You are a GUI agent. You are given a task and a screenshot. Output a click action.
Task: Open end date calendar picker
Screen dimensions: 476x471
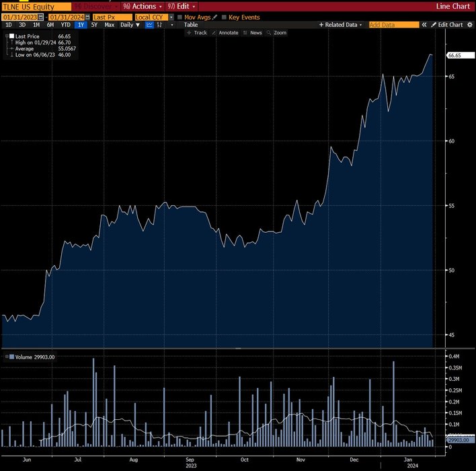pos(85,17)
